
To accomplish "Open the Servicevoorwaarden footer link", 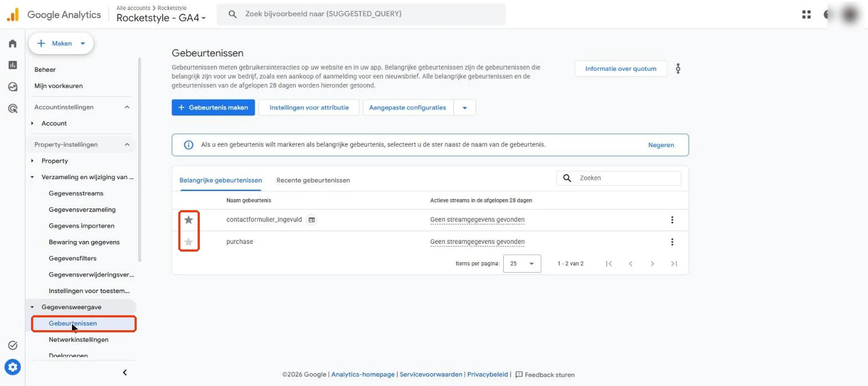I will [x=431, y=374].
